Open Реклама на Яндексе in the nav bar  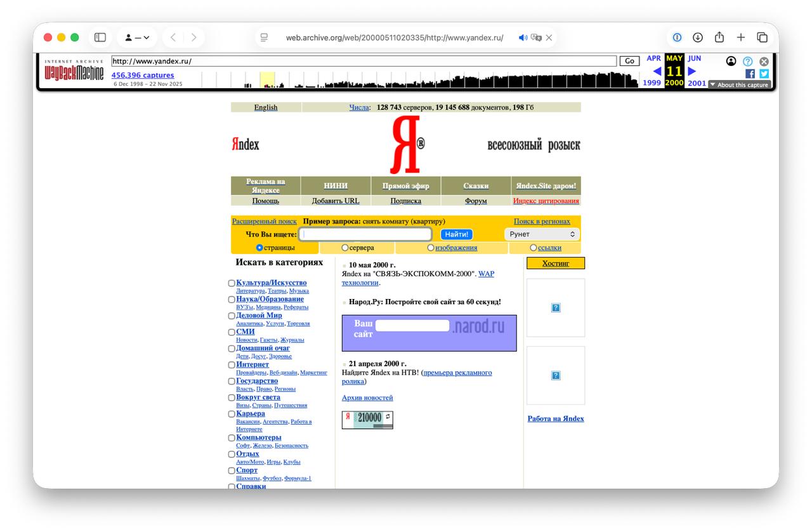point(266,186)
